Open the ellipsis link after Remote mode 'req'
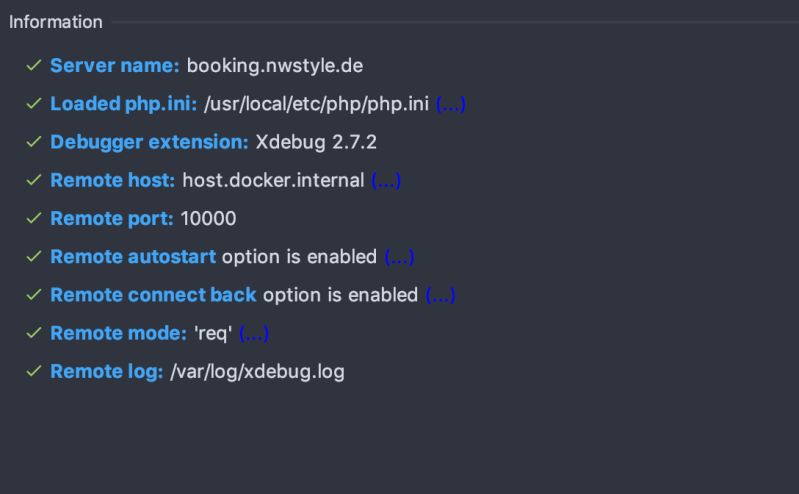 click(254, 333)
